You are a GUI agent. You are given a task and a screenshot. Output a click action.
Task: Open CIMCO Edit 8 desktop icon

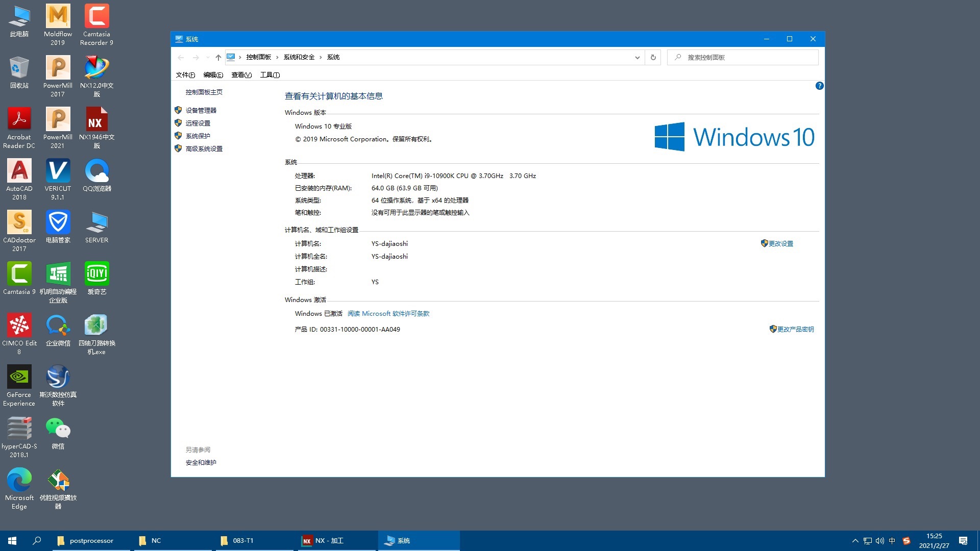[x=19, y=334]
